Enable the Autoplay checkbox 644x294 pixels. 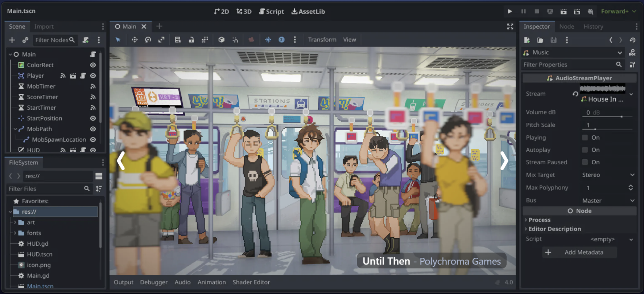(585, 150)
